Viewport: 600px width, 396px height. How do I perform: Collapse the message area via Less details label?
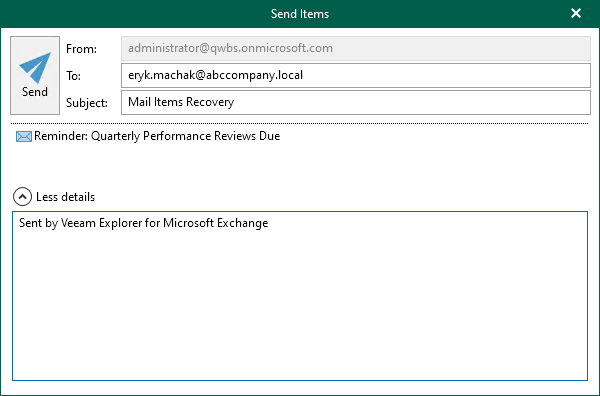coord(65,197)
